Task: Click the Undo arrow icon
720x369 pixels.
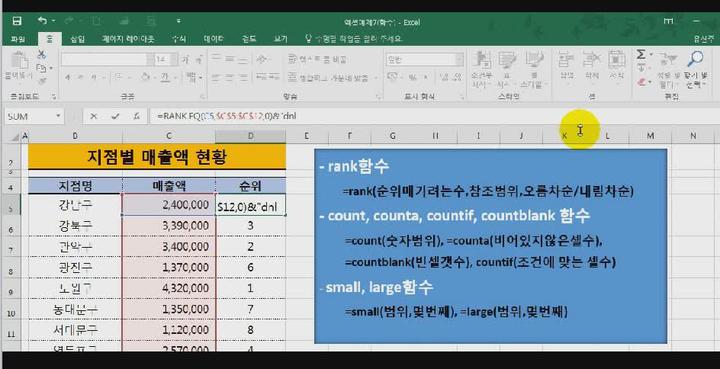Action: (x=42, y=21)
